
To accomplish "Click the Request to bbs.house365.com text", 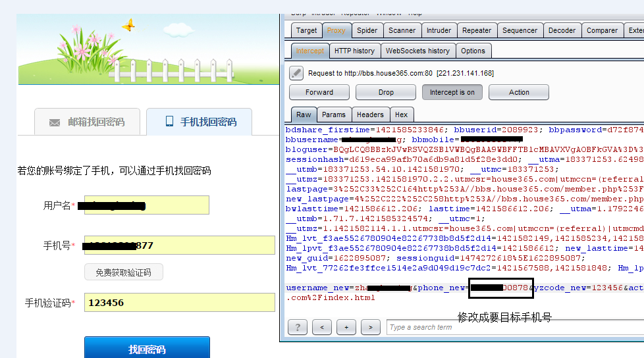I will [401, 73].
